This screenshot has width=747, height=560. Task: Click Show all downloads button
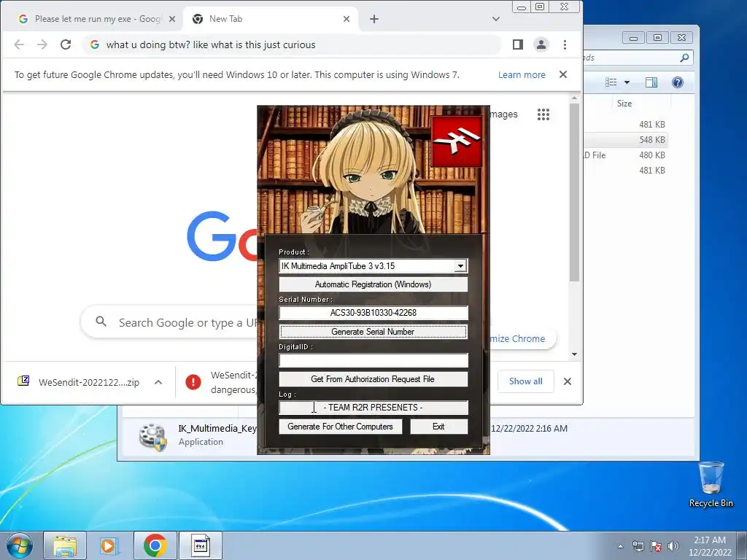[x=525, y=381]
